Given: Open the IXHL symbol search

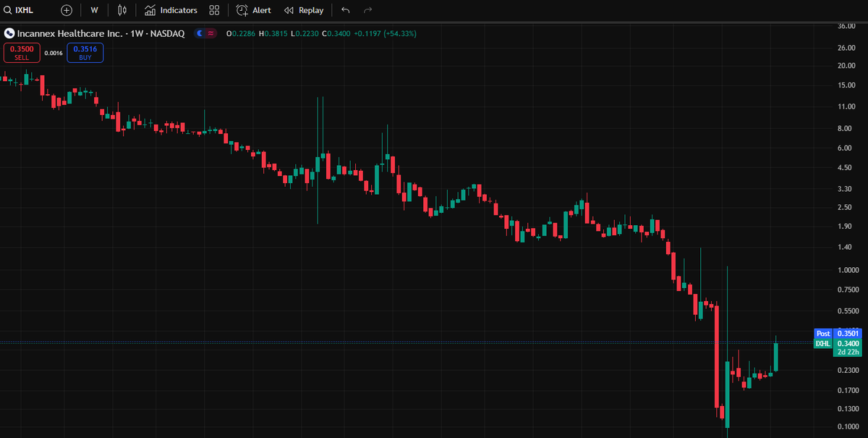Looking at the screenshot, I should pos(20,10).
